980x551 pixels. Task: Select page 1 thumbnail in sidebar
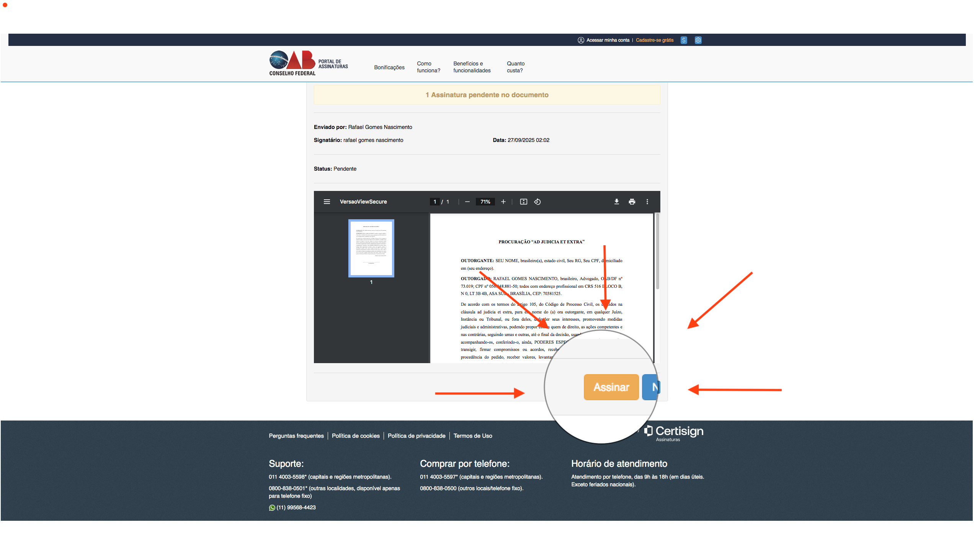coord(371,248)
